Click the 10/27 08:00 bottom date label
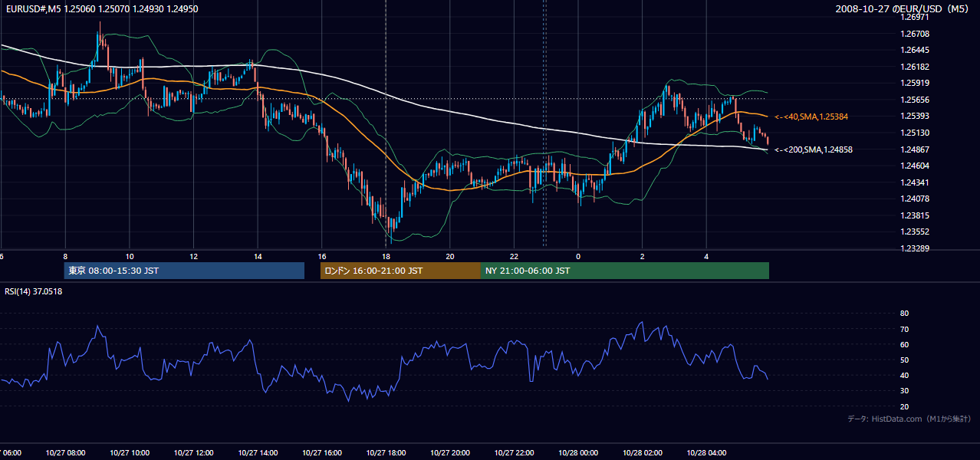 [x=65, y=453]
